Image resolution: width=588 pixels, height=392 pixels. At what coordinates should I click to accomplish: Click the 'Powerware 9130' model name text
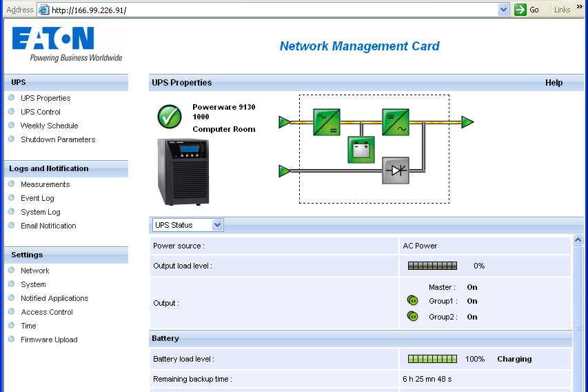pyautogui.click(x=224, y=107)
